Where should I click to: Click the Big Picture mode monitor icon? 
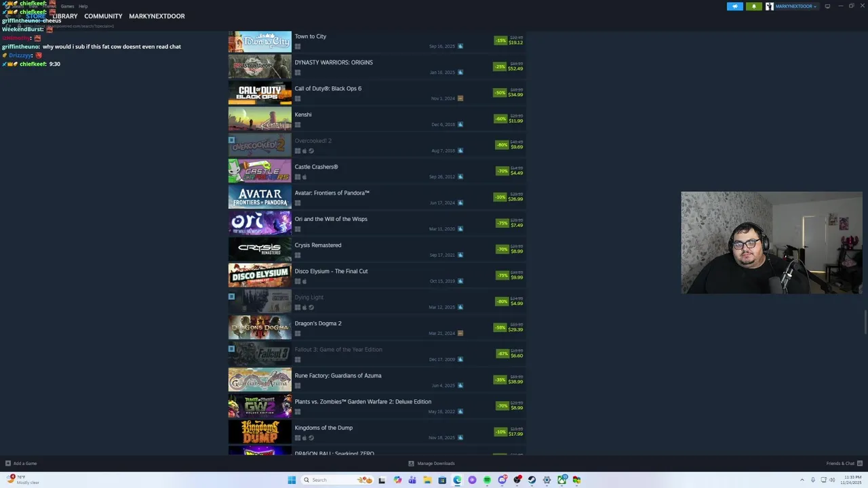pyautogui.click(x=827, y=6)
